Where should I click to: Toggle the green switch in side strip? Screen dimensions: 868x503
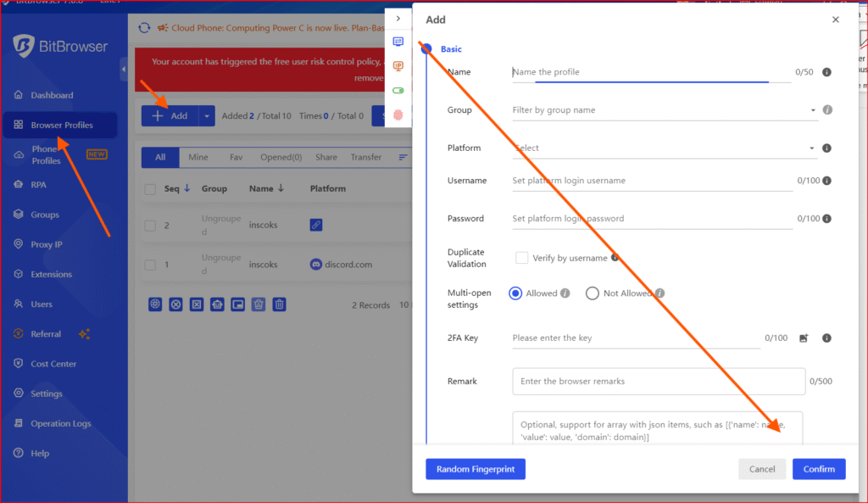tap(398, 90)
